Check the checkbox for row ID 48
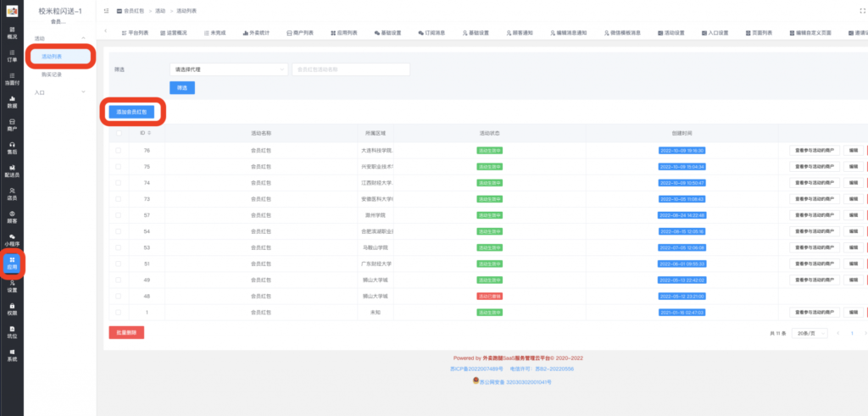 click(118, 296)
